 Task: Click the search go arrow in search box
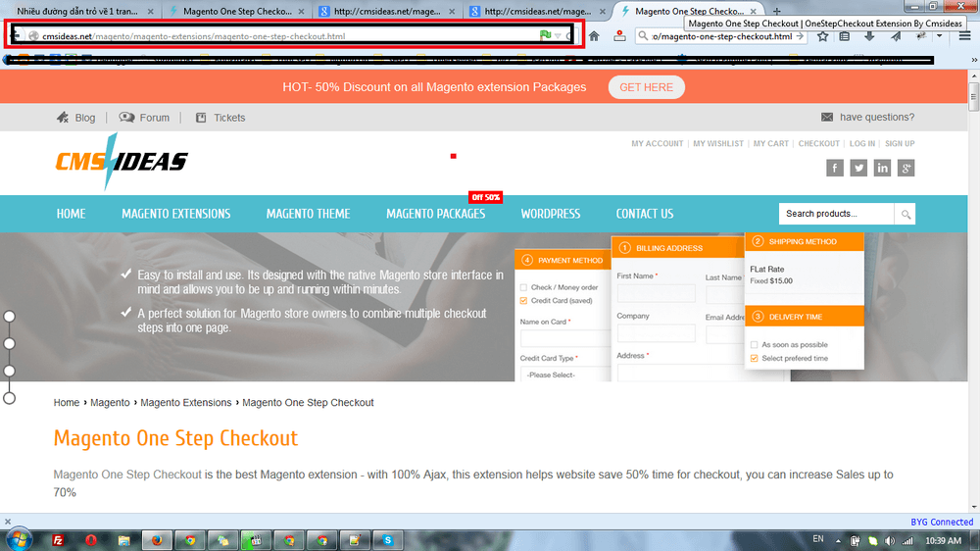point(800,36)
